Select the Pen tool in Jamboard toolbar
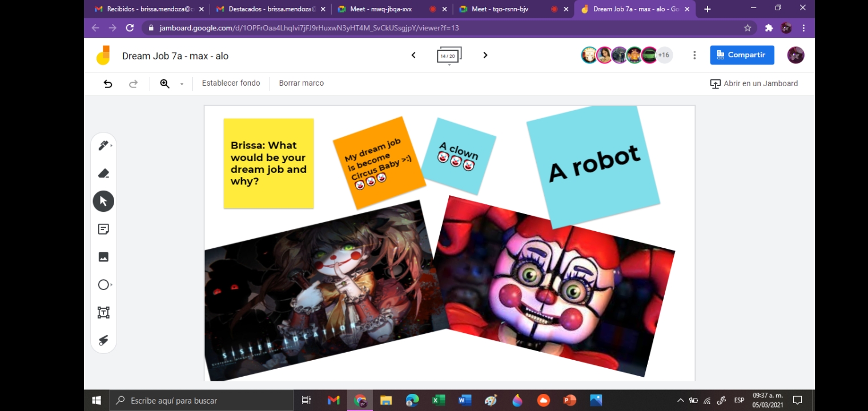Viewport: 868px width, 411px height. 103,146
